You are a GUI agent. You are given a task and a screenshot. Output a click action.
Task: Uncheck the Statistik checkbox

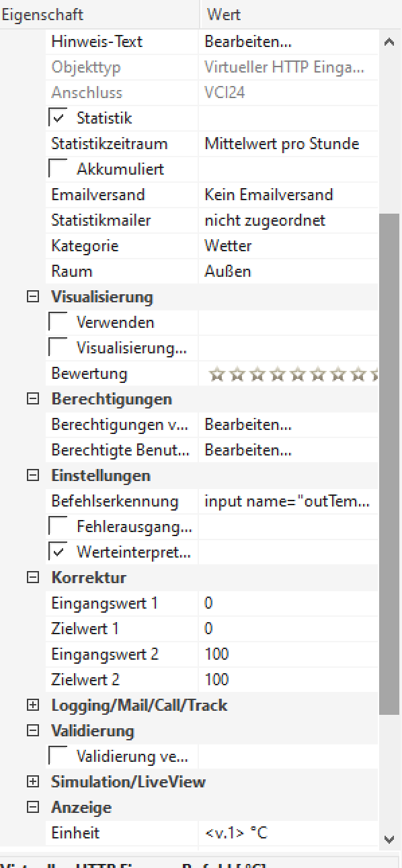coord(59,118)
